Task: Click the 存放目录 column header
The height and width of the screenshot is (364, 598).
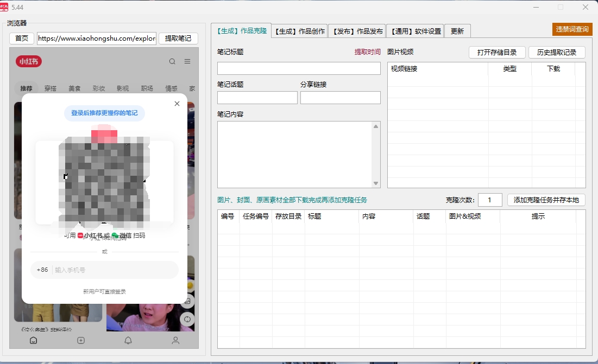Action: [288, 216]
